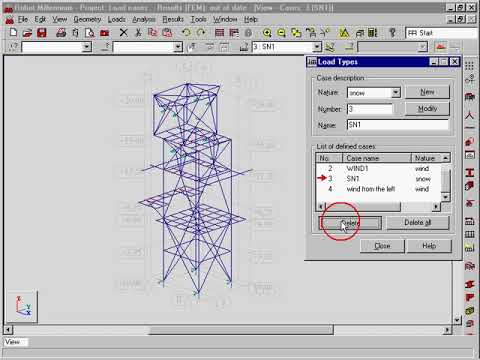Select the WIND1 case row
Viewport: 480px width, 360px height.
378,169
